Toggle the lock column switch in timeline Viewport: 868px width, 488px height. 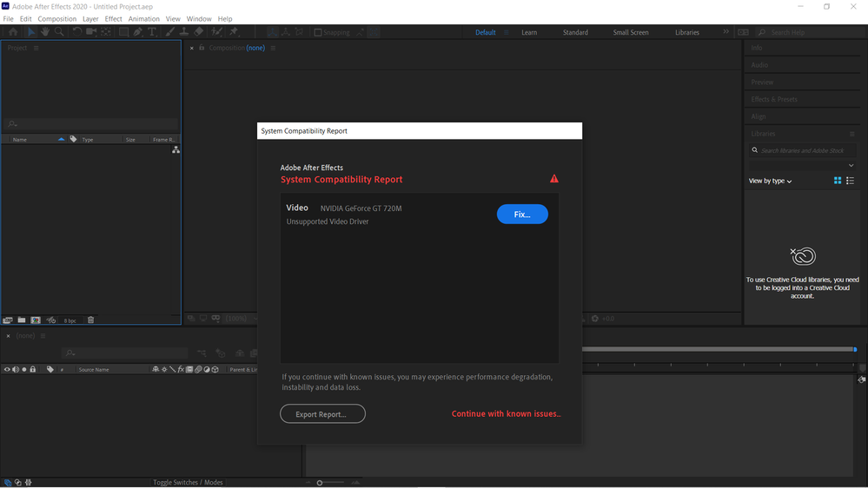point(33,369)
